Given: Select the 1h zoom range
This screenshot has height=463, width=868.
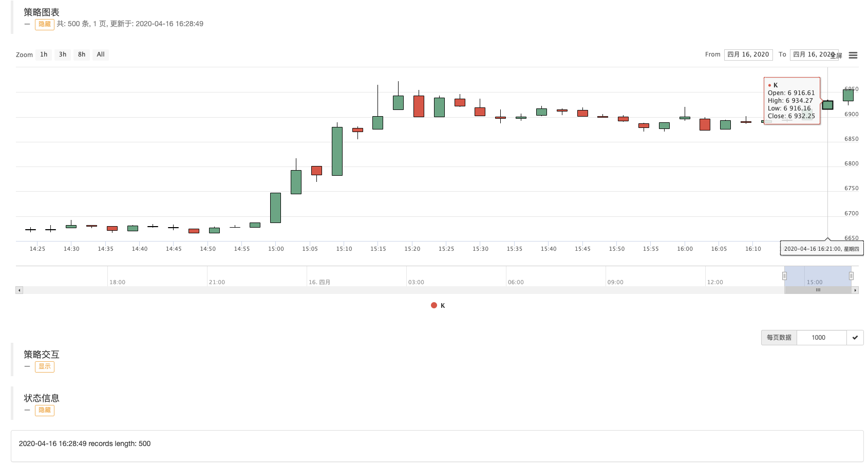Looking at the screenshot, I should (x=44, y=54).
